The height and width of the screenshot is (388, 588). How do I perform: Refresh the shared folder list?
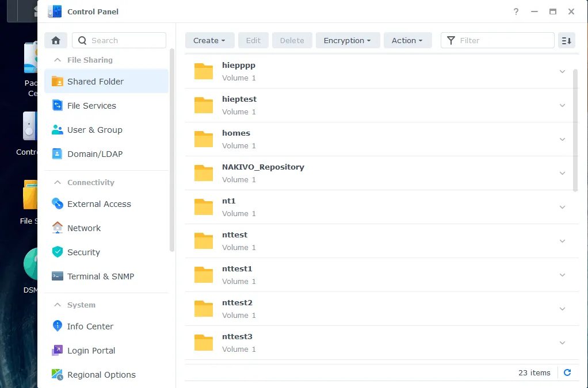coord(567,372)
